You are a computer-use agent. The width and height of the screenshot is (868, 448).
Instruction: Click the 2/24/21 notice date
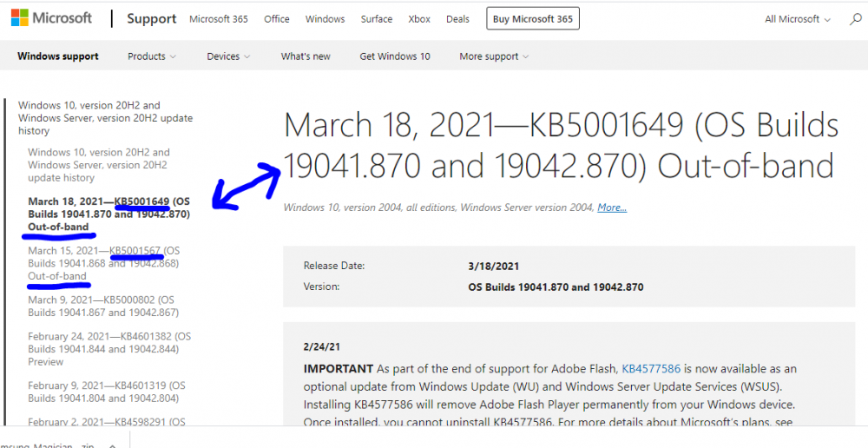point(322,347)
